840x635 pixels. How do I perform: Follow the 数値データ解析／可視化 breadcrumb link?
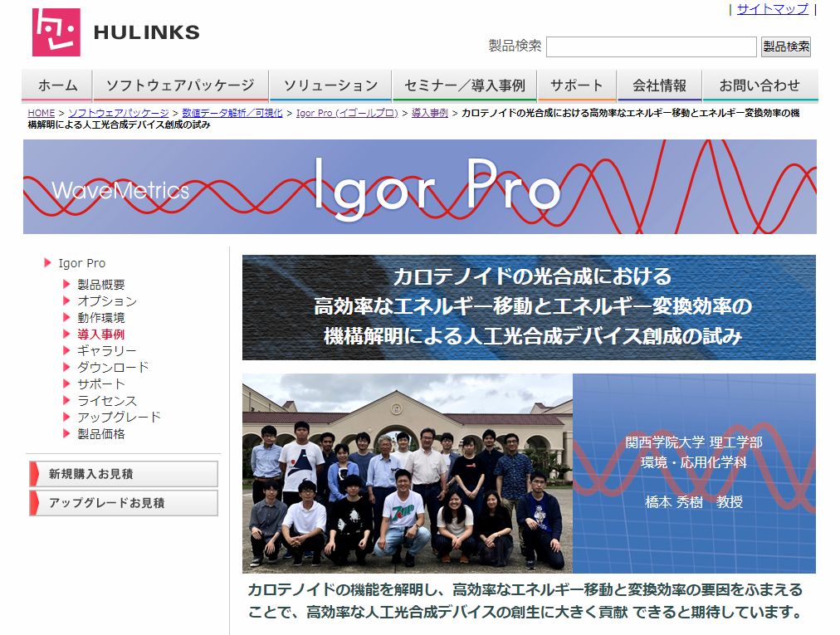tap(232, 113)
